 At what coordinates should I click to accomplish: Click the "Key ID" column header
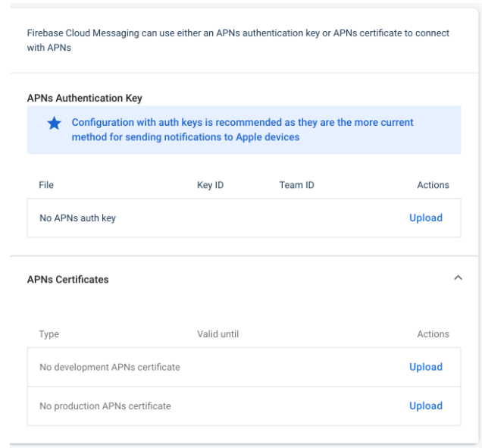[x=210, y=185]
